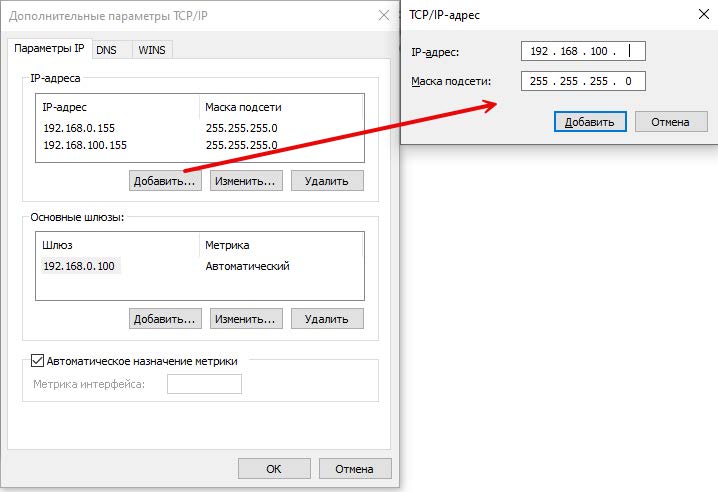The width and height of the screenshot is (718, 492).
Task: Click Отмена in Дополнительные параметры TCP/IP window
Action: [x=355, y=469]
